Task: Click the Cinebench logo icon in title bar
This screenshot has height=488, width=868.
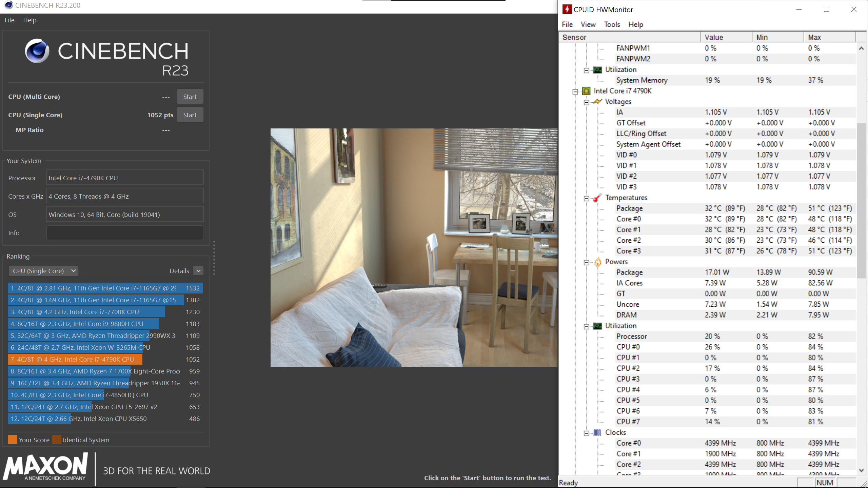Action: 8,5
